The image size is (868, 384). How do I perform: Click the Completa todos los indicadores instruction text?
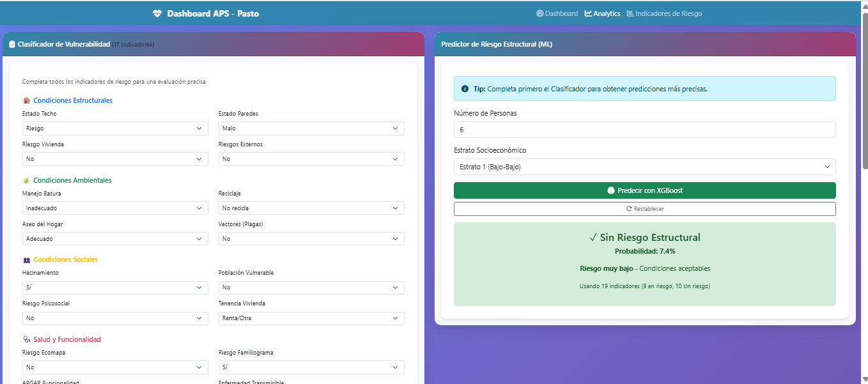114,82
